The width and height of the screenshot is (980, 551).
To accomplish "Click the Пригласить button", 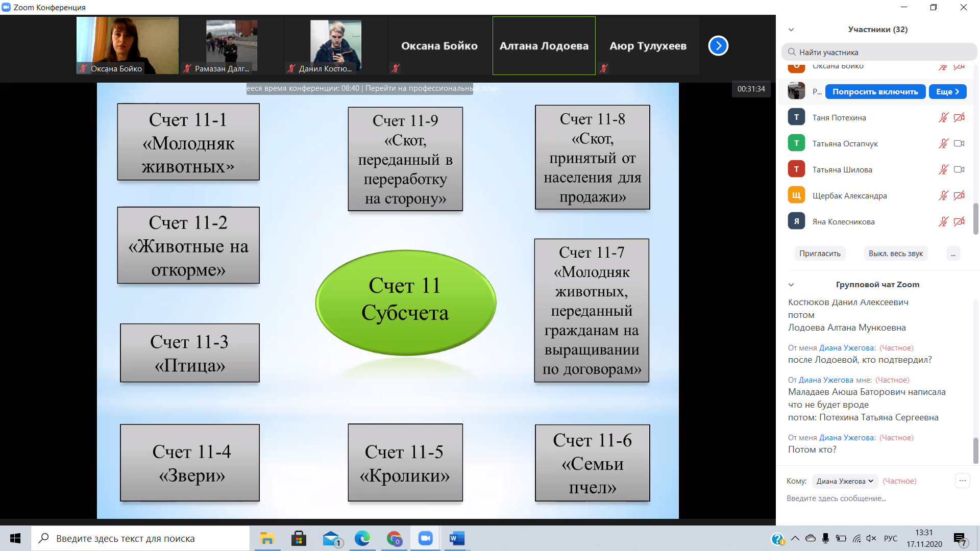I will click(820, 254).
